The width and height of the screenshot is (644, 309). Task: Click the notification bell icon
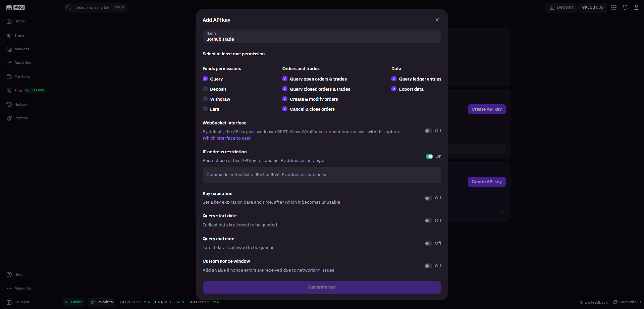point(625,8)
